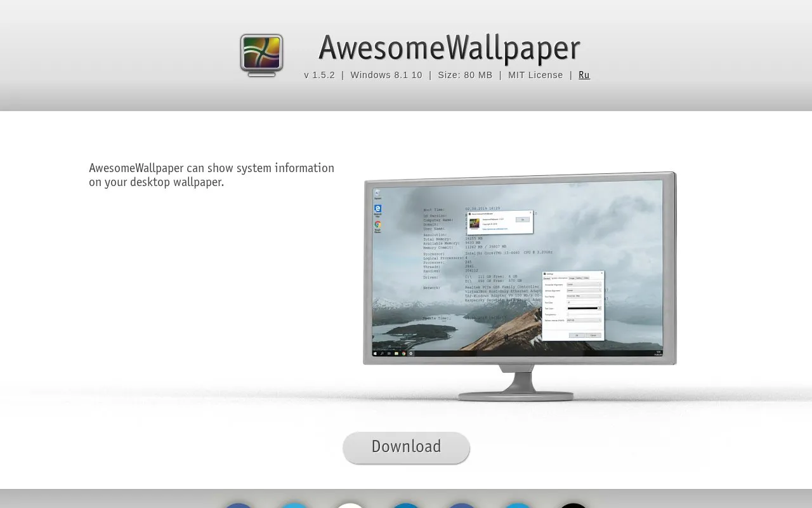Switch the page language via Ru link
This screenshot has height=508, width=812.
coord(584,75)
